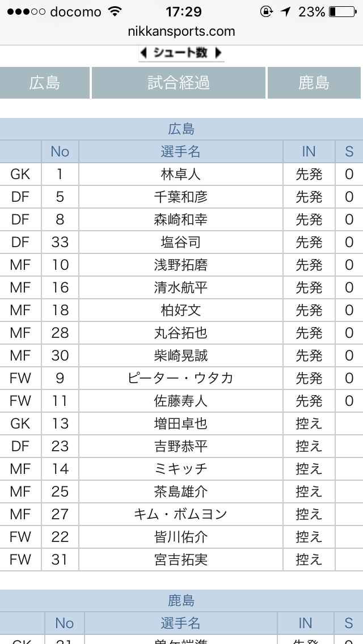The height and width of the screenshot is (644, 363).
Task: Tap goalkeeper 林卓人 row
Action: click(181, 174)
